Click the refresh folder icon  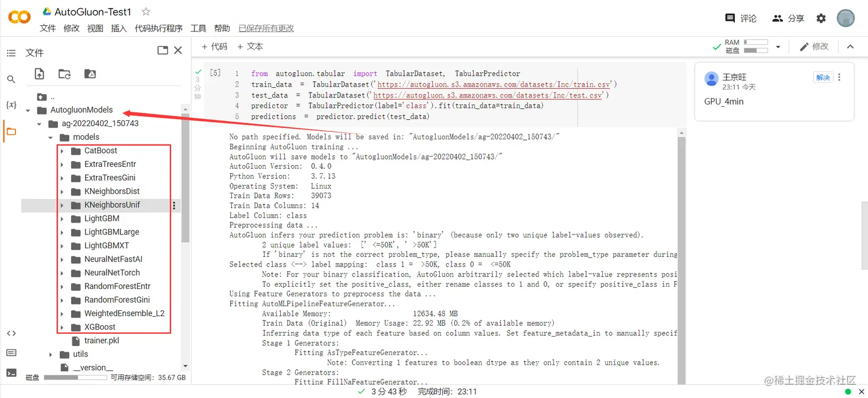64,73
